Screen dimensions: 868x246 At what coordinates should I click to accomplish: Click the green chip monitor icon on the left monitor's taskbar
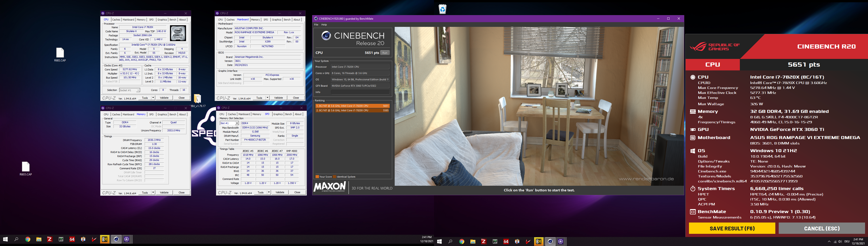point(61,239)
